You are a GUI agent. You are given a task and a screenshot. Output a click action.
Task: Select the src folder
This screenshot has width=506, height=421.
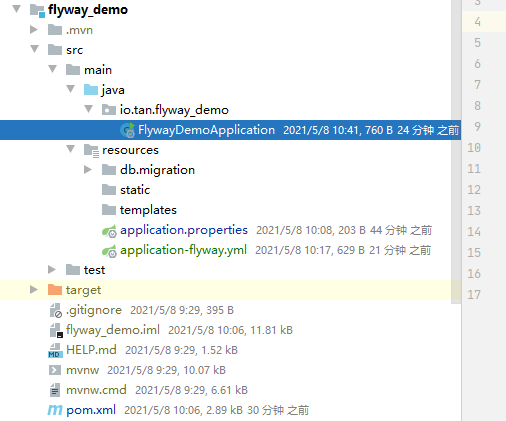[74, 50]
